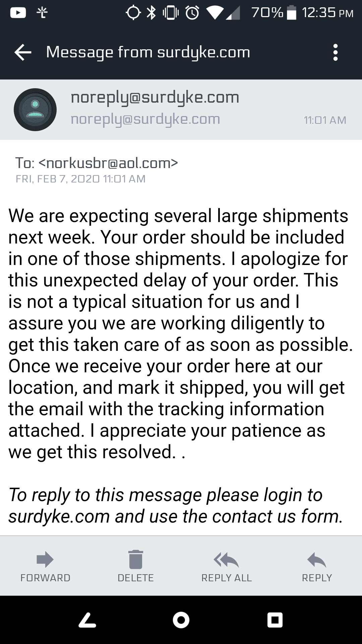Open recent apps with square button
This screenshot has width=362, height=644.
click(275, 620)
